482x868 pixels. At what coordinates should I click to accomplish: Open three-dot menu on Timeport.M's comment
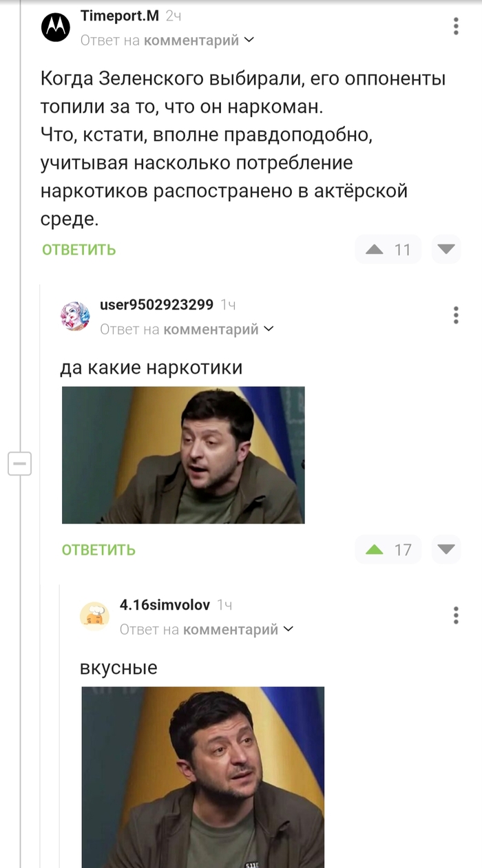click(456, 27)
